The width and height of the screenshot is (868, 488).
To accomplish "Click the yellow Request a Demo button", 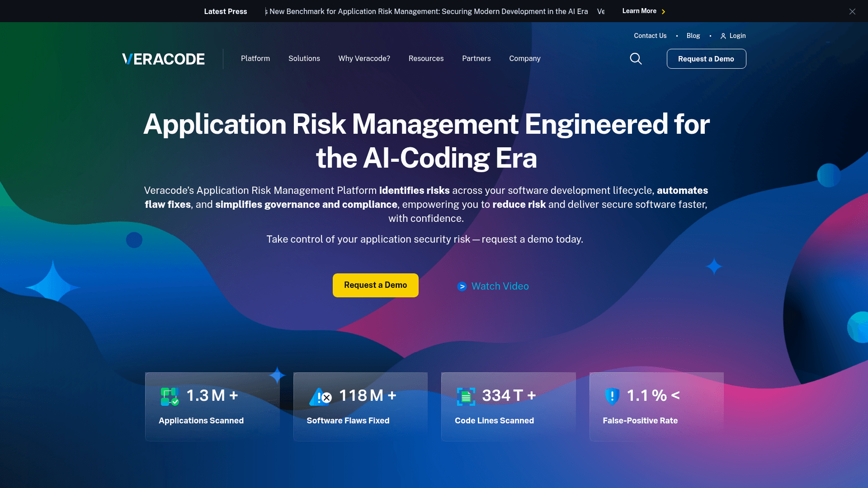I will pos(375,285).
